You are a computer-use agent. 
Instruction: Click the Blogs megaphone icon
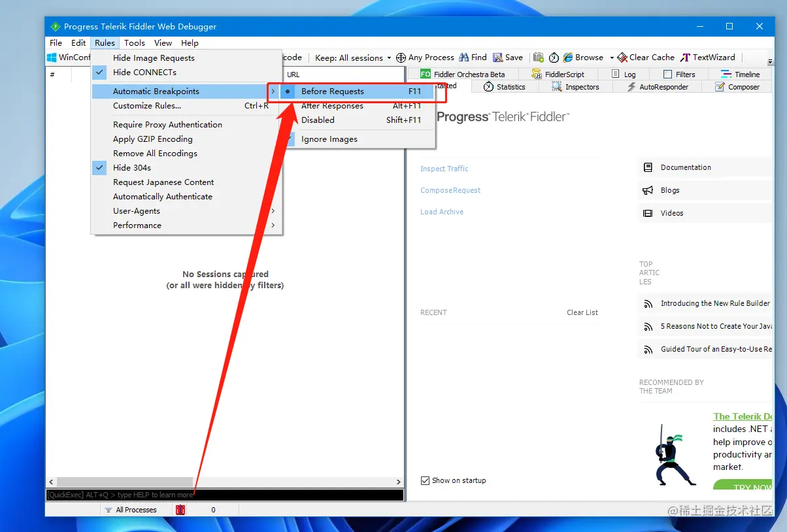(648, 190)
